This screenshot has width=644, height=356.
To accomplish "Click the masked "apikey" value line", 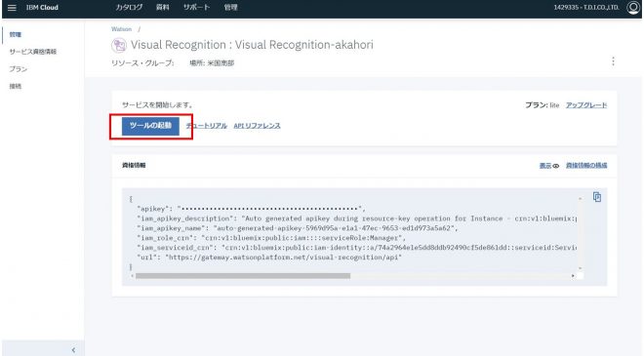I will 252,209.
